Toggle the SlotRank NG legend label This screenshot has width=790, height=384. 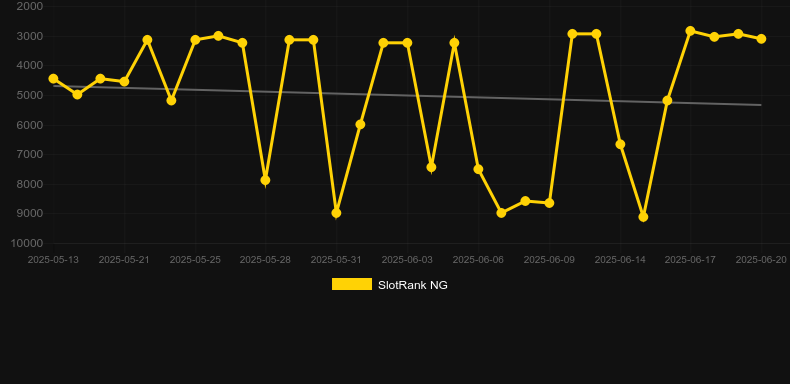pos(413,285)
